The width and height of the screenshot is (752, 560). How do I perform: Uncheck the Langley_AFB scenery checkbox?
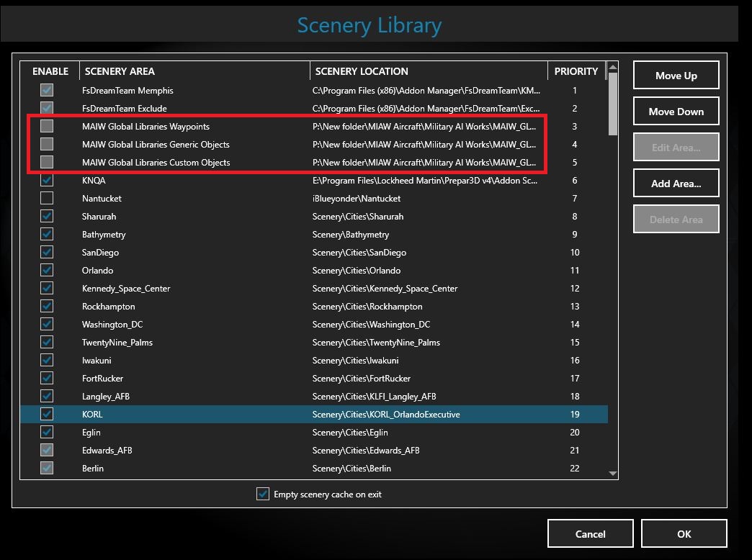pos(47,396)
